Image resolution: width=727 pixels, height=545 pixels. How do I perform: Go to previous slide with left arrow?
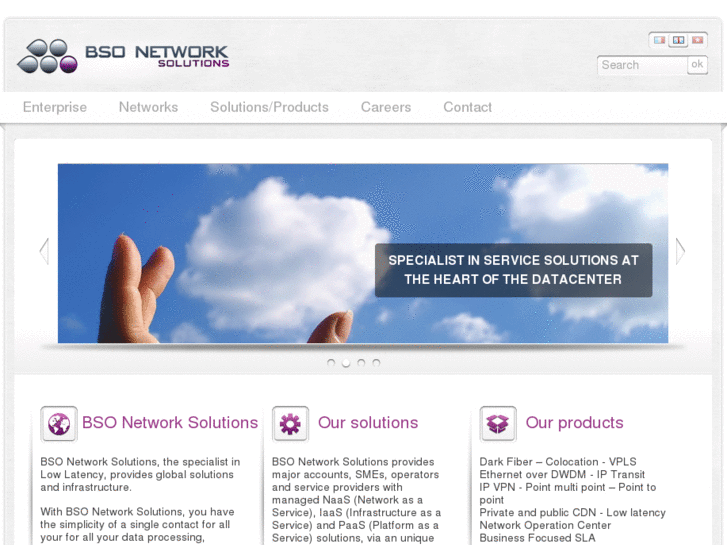(x=45, y=251)
